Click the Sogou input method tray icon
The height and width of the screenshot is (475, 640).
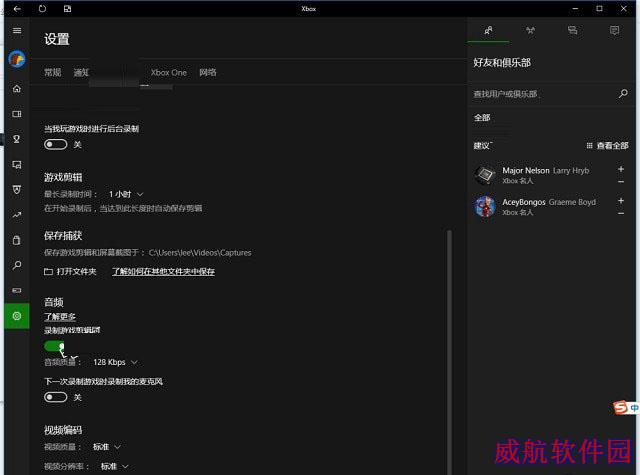pyautogui.click(x=620, y=407)
